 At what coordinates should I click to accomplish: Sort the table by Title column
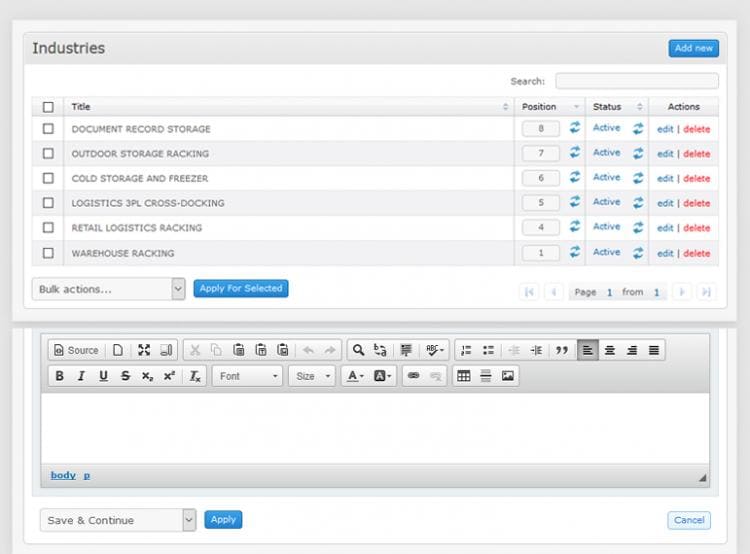point(288,107)
